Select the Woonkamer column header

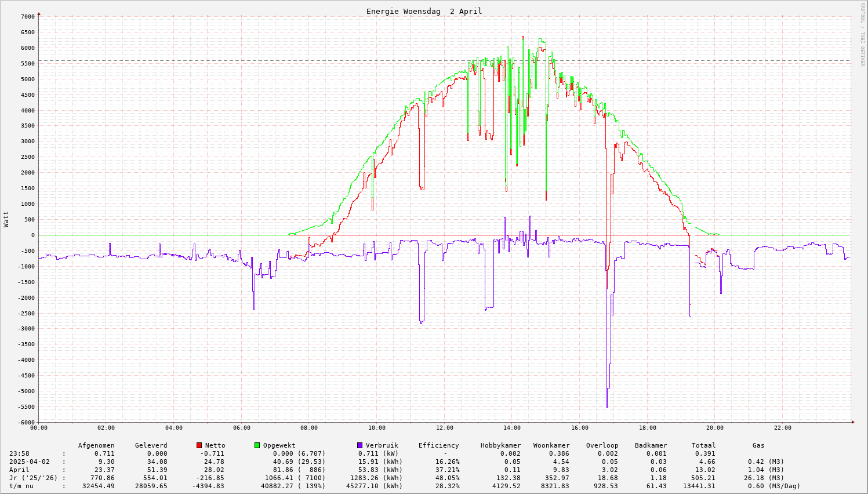551,445
